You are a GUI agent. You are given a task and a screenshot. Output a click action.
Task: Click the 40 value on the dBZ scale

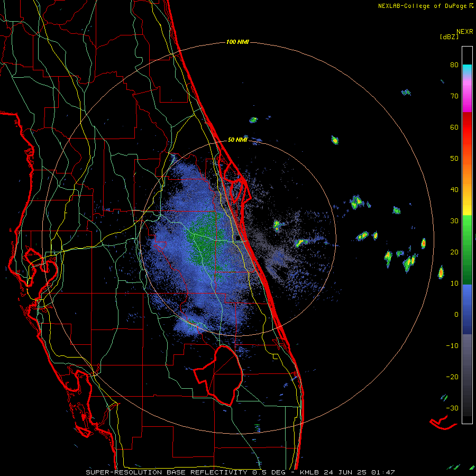click(x=454, y=190)
